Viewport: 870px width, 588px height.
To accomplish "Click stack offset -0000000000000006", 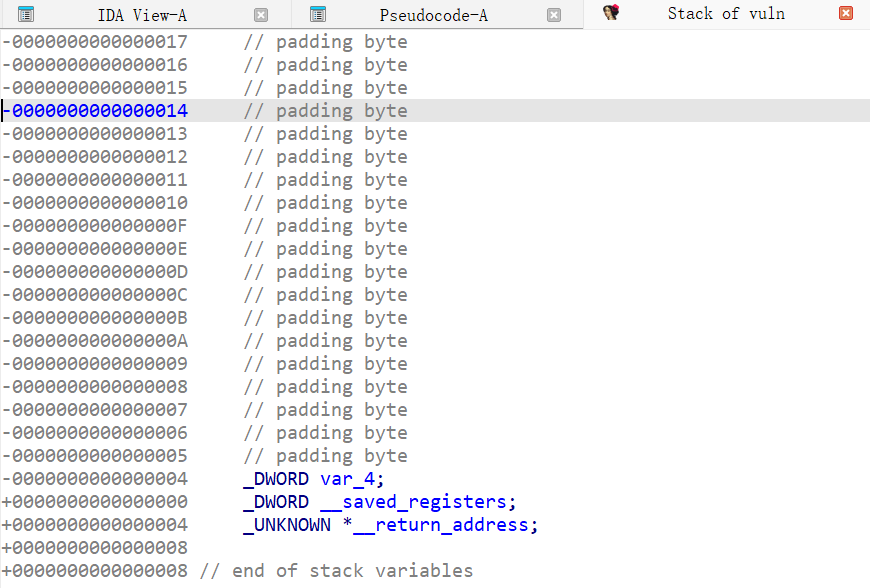I will (95, 433).
